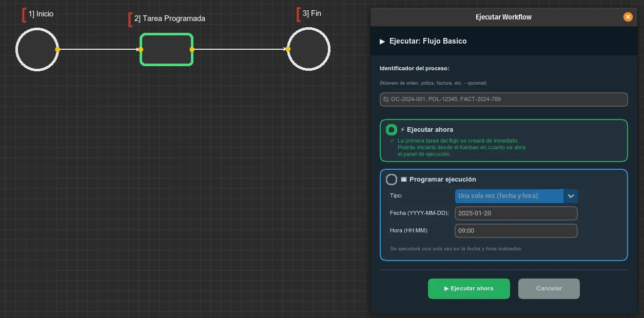This screenshot has height=318, width=644.
Task: Select the Programar ejecución radio option
Action: tap(392, 180)
